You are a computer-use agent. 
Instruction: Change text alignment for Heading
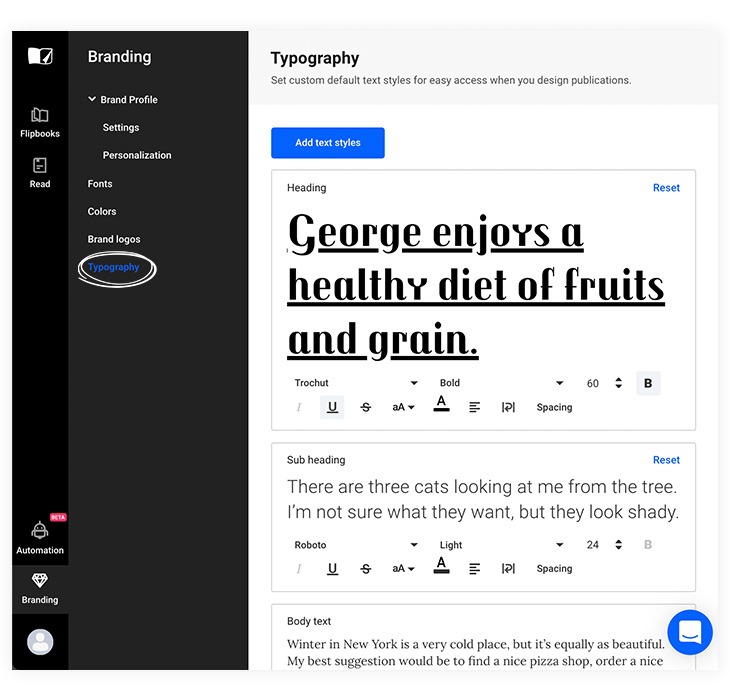click(x=474, y=407)
